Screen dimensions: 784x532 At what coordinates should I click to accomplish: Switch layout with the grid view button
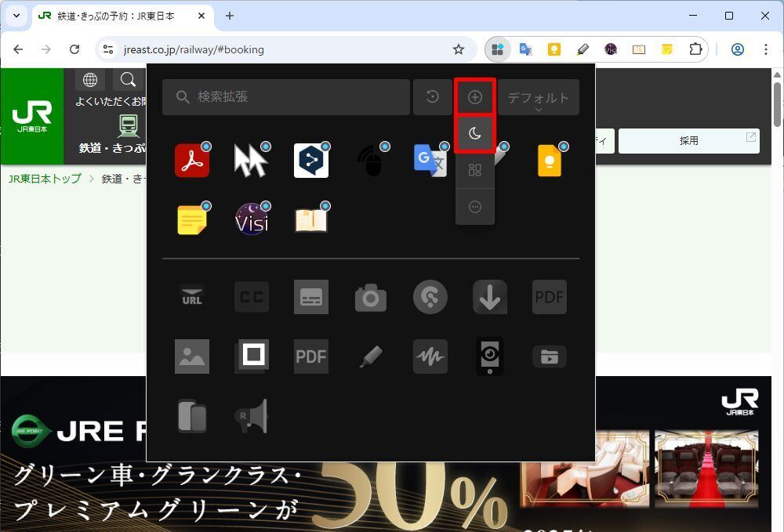[x=474, y=170]
